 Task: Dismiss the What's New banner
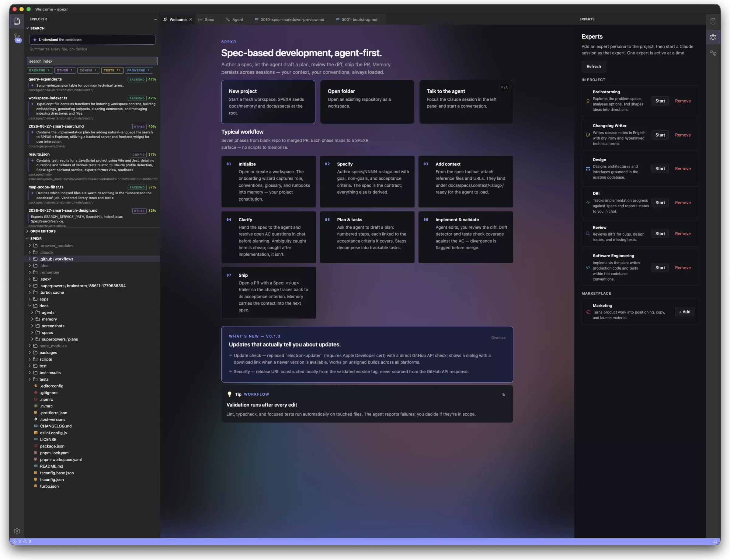coord(498,338)
